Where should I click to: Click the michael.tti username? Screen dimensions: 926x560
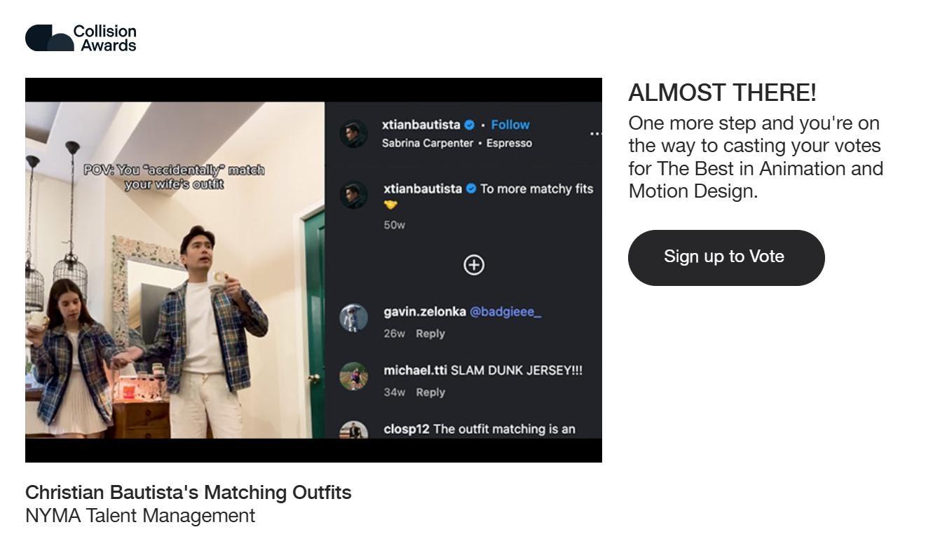415,370
